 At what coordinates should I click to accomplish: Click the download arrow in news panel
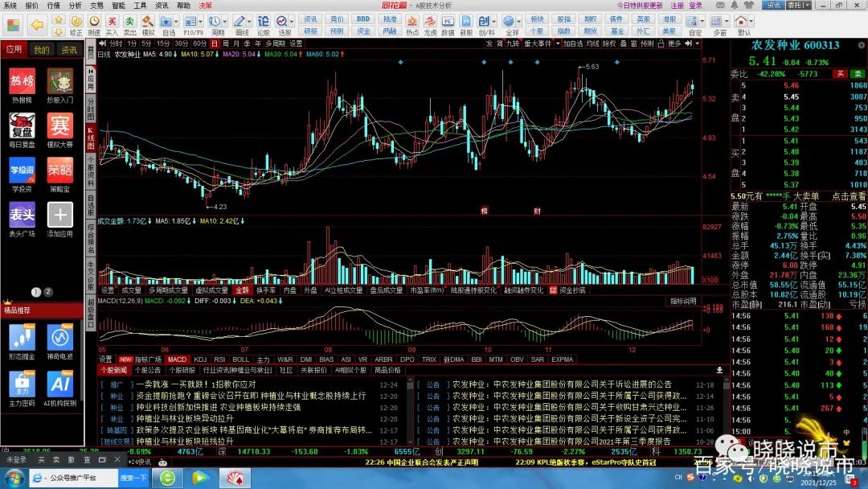[x=719, y=370]
